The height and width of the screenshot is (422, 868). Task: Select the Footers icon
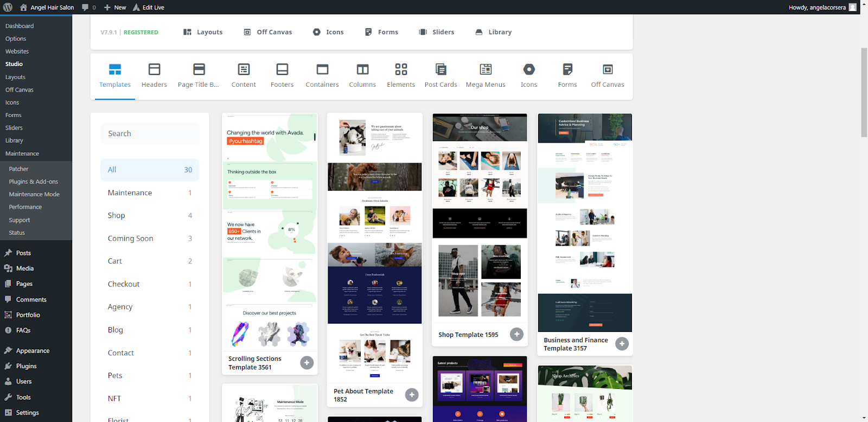(282, 69)
